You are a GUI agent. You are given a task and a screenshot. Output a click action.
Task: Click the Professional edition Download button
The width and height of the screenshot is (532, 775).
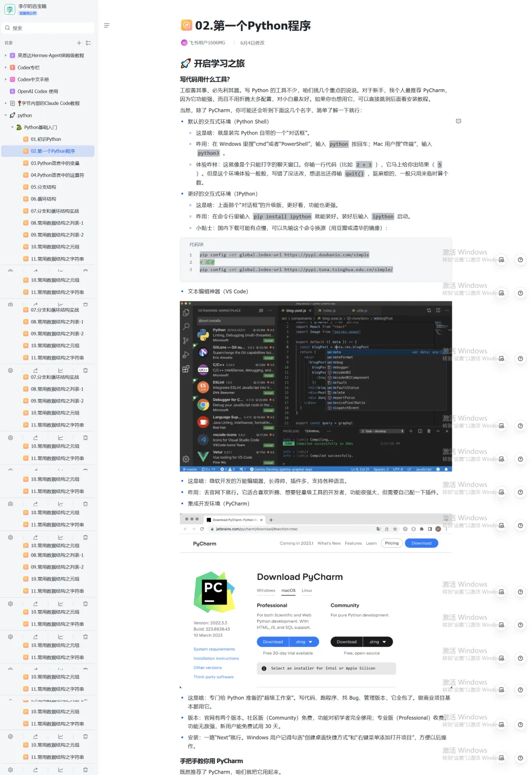(x=273, y=642)
